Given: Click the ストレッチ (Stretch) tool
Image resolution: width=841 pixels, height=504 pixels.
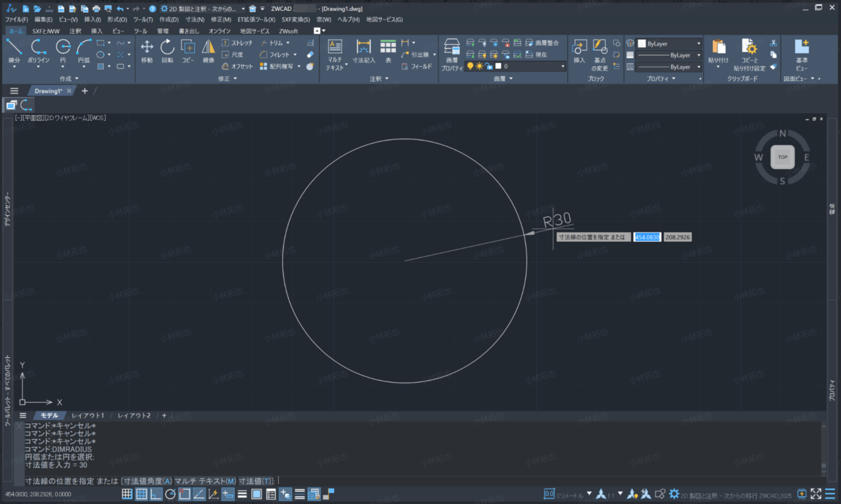Looking at the screenshot, I should (x=237, y=43).
